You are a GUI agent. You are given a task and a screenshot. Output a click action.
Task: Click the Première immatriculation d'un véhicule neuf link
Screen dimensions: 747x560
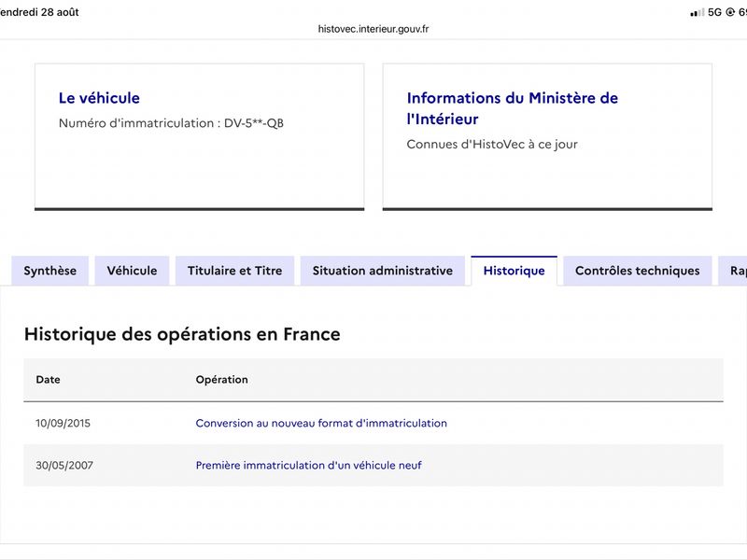coord(309,465)
